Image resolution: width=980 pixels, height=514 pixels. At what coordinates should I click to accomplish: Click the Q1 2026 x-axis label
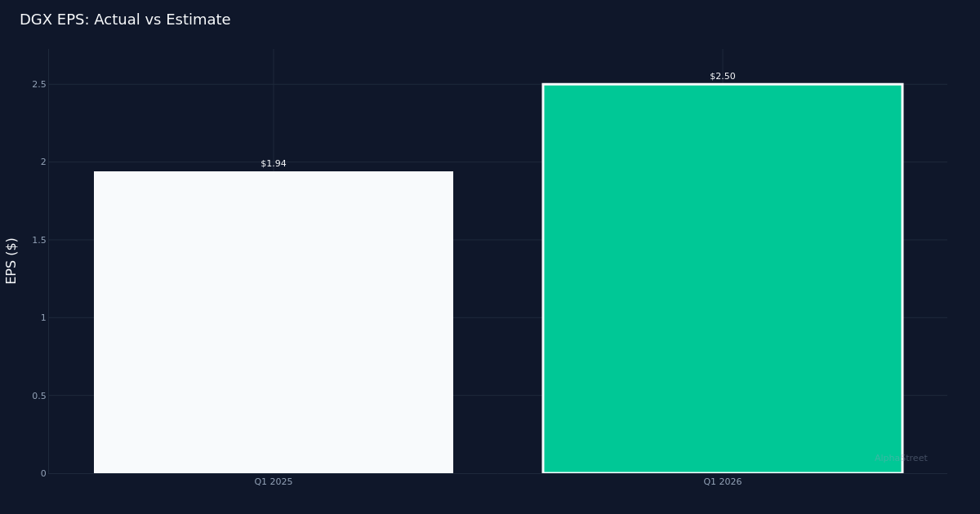[x=722, y=482]
